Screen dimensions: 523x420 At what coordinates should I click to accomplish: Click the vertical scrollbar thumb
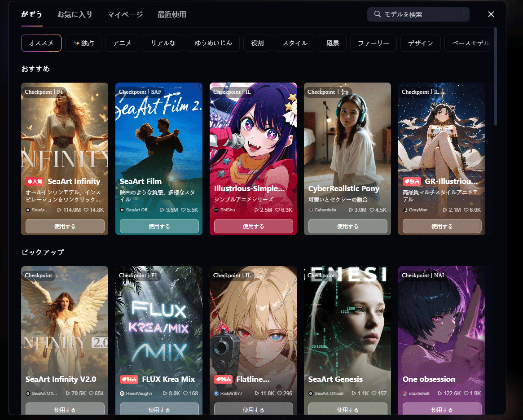tap(496, 77)
